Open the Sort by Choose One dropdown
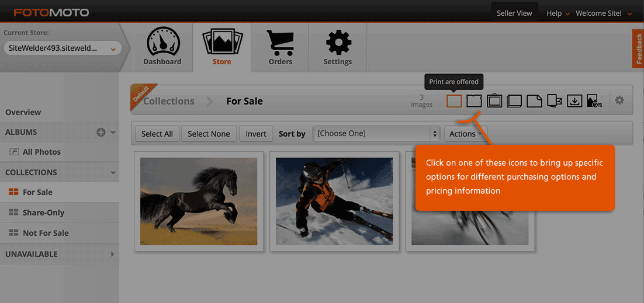The width and height of the screenshot is (644, 303). (x=377, y=134)
